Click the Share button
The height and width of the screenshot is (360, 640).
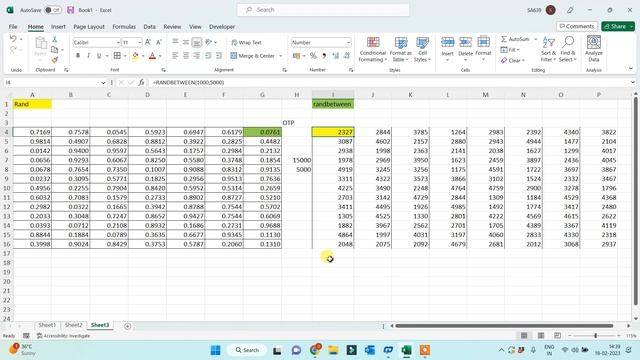pos(618,26)
